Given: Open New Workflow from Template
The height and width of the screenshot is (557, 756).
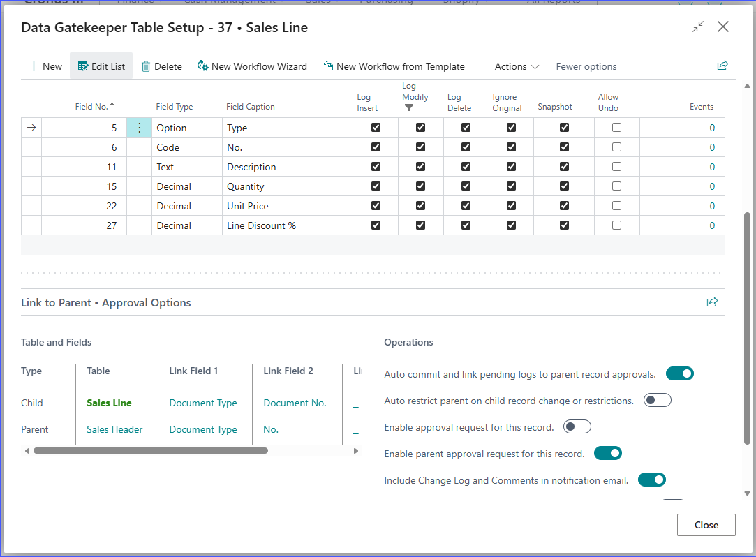Looking at the screenshot, I should [393, 66].
